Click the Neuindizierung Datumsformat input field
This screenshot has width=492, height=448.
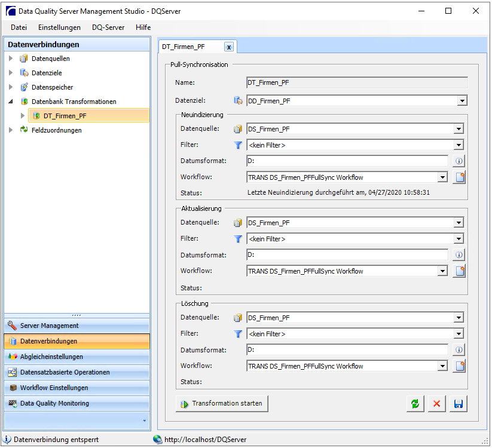pyautogui.click(x=347, y=161)
